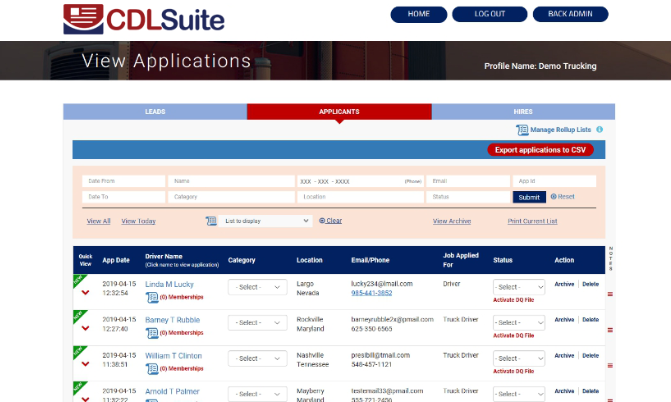Click the Log Out button

(x=490, y=14)
